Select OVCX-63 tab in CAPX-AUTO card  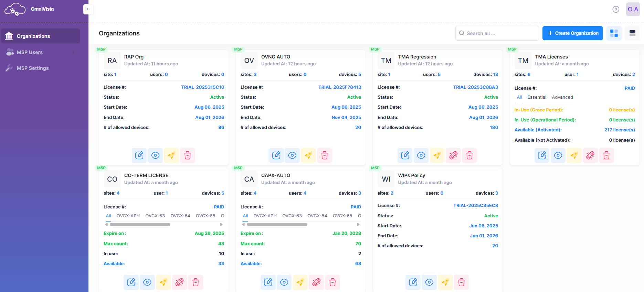click(292, 216)
